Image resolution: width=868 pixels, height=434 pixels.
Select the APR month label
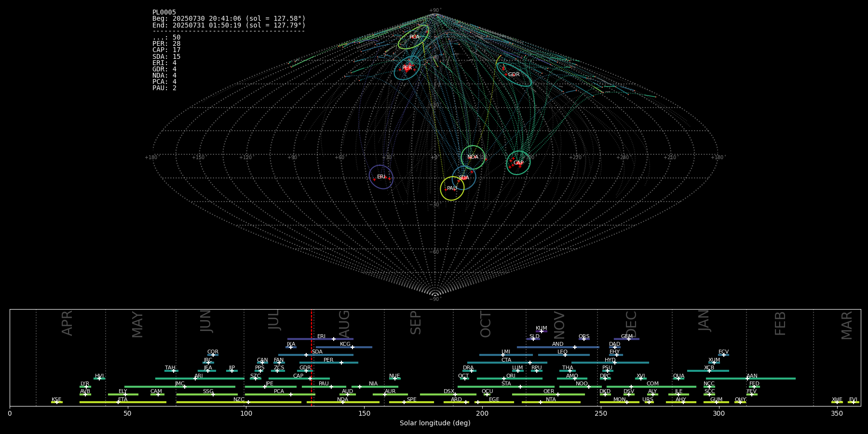point(67,323)
